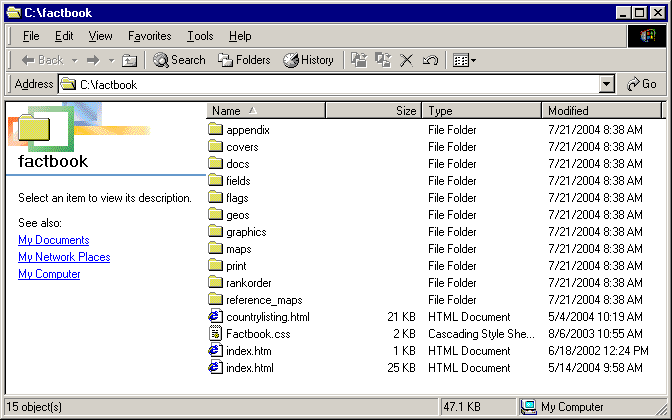Image resolution: width=672 pixels, height=420 pixels.
Task: Follow the My Network Places link
Action: 64,257
